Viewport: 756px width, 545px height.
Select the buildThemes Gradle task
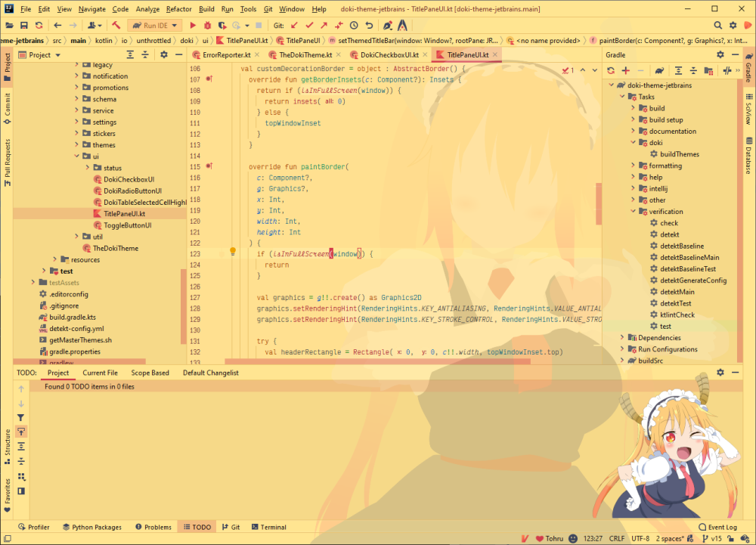tap(680, 154)
